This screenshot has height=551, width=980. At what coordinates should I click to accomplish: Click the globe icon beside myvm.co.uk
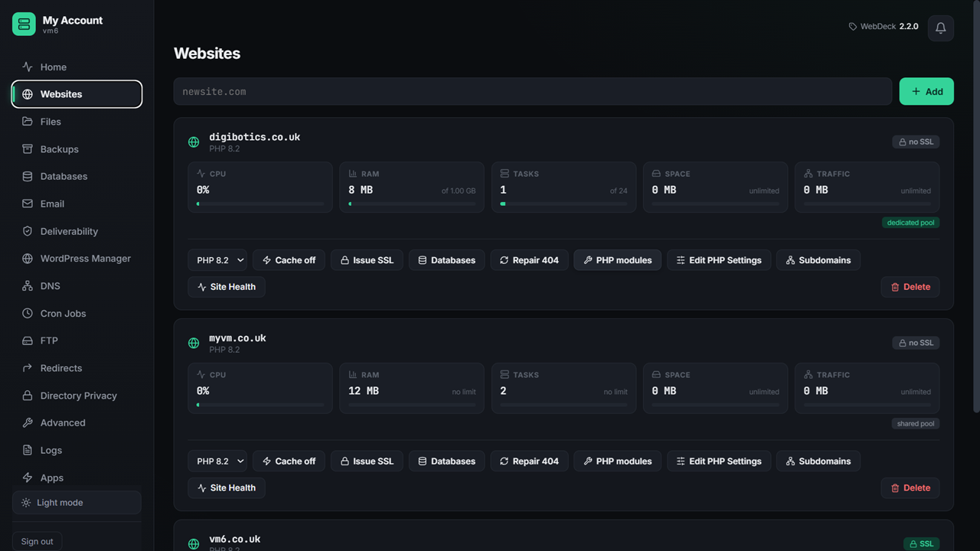(x=194, y=343)
